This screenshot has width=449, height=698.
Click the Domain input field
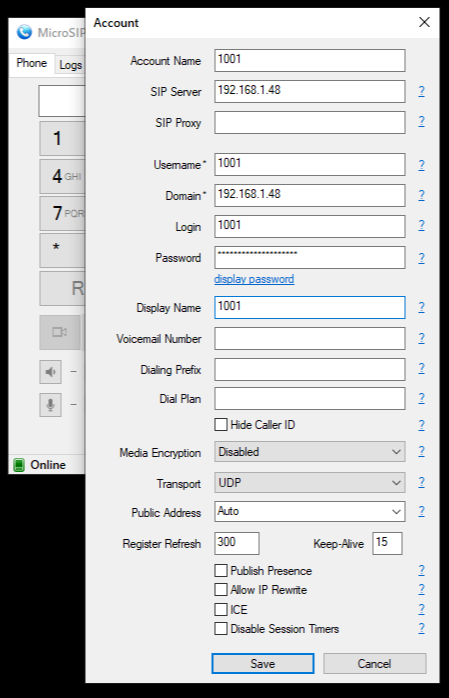click(x=310, y=195)
